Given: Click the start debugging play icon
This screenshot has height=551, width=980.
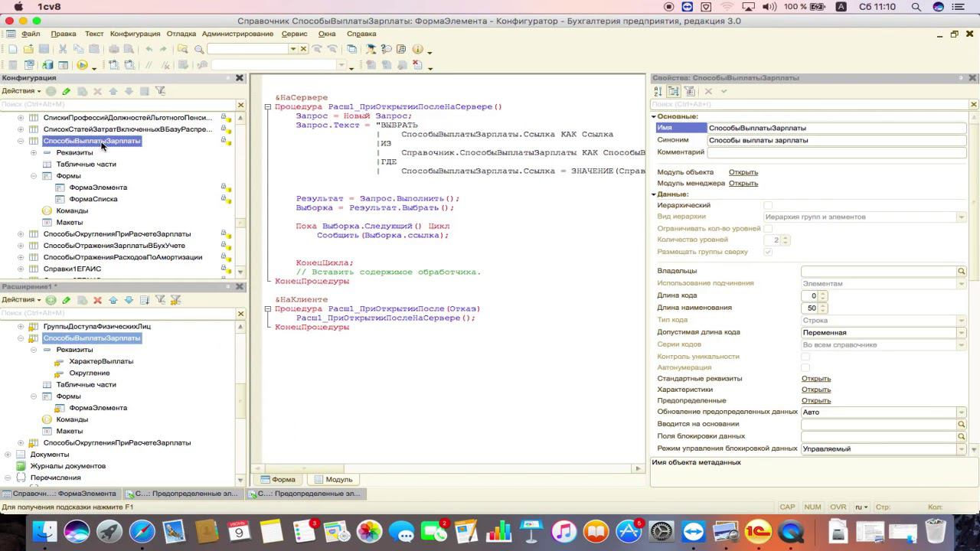Looking at the screenshot, I should tap(82, 66).
